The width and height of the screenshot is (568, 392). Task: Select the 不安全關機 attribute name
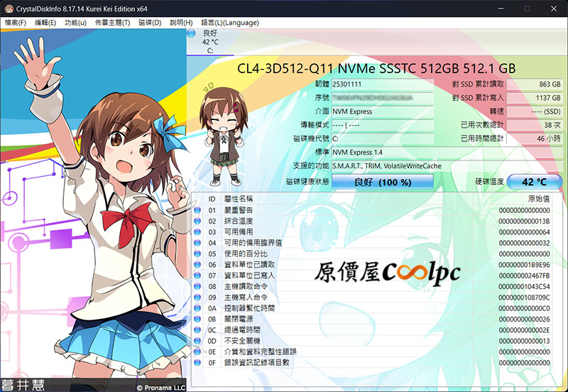(242, 341)
